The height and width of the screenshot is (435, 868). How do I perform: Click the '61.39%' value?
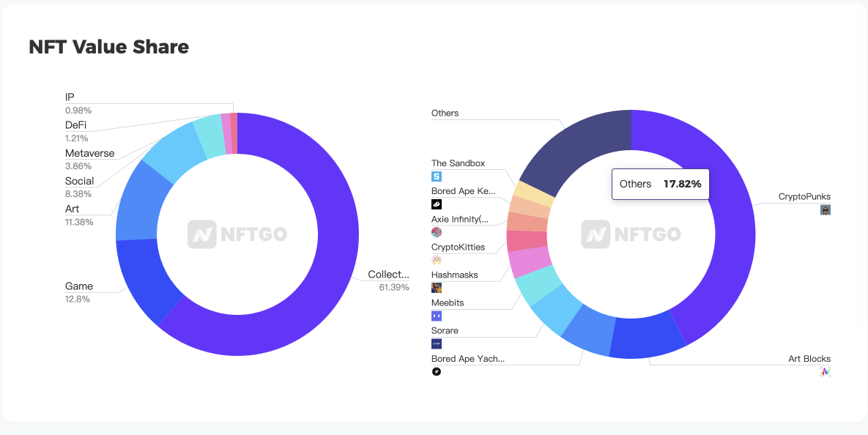click(394, 287)
